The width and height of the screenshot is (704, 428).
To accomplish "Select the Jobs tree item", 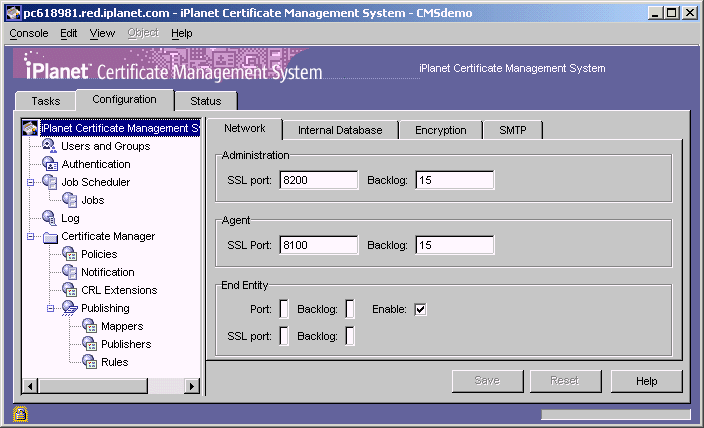I will tap(92, 200).
